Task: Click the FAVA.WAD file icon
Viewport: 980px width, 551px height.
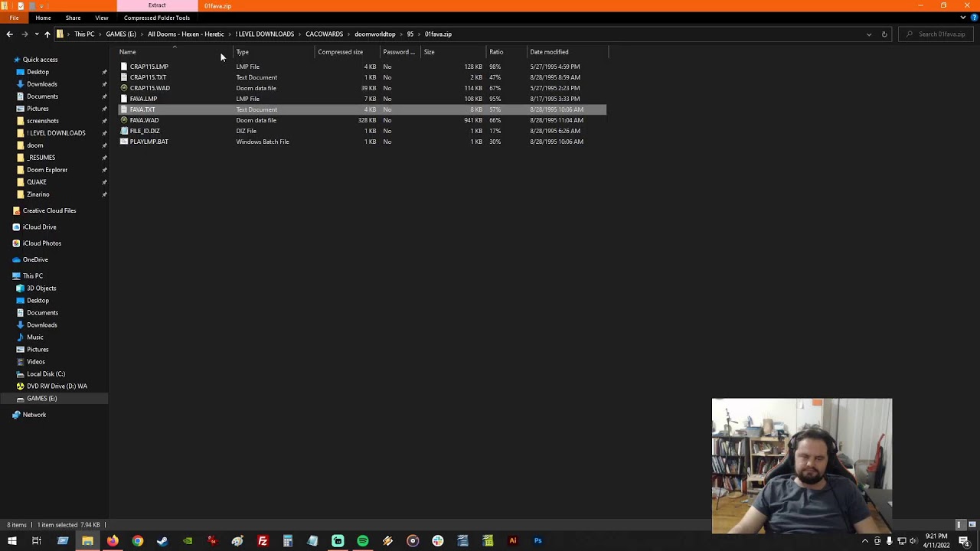Action: tap(124, 120)
